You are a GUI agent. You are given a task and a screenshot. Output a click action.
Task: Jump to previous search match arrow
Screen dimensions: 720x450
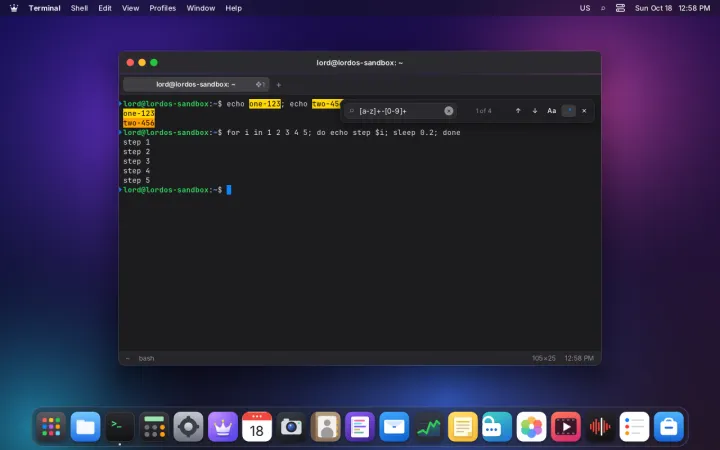[518, 111]
